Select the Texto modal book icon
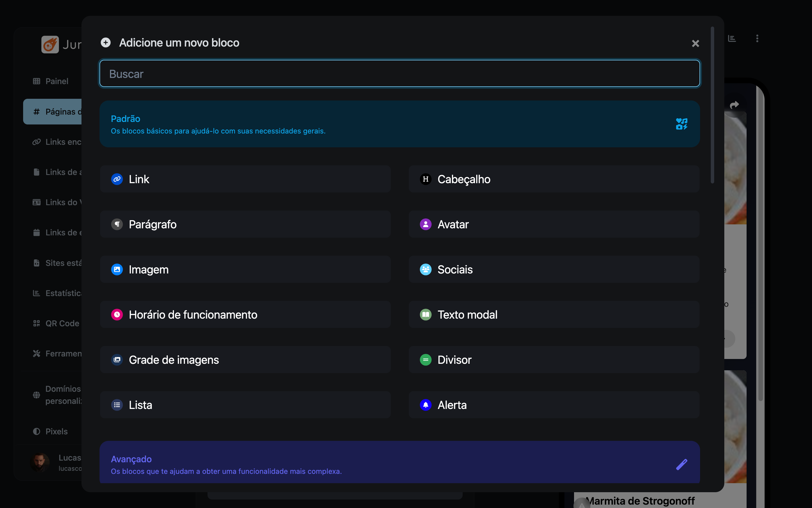 tap(425, 314)
